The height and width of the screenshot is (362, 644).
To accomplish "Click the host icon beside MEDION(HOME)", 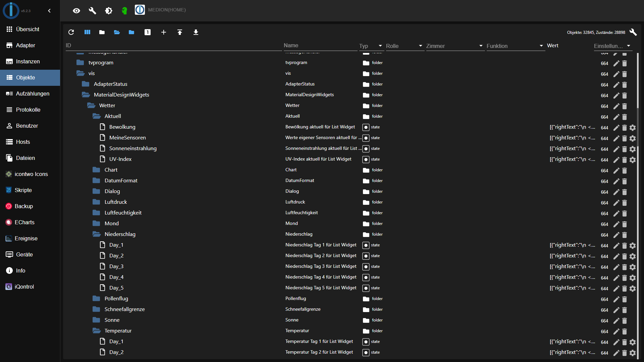I will pos(140,10).
